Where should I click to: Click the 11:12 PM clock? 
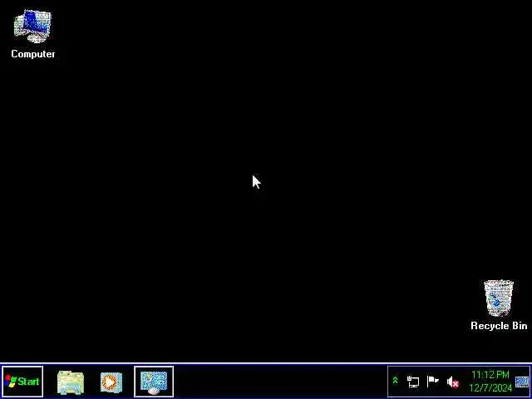[x=490, y=375]
